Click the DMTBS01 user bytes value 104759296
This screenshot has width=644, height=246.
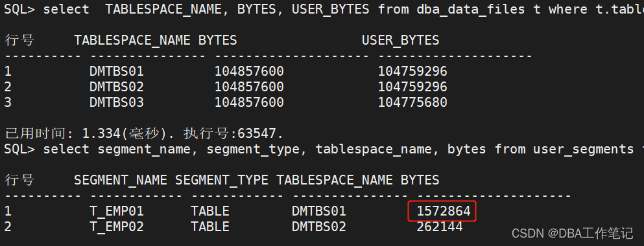[412, 71]
